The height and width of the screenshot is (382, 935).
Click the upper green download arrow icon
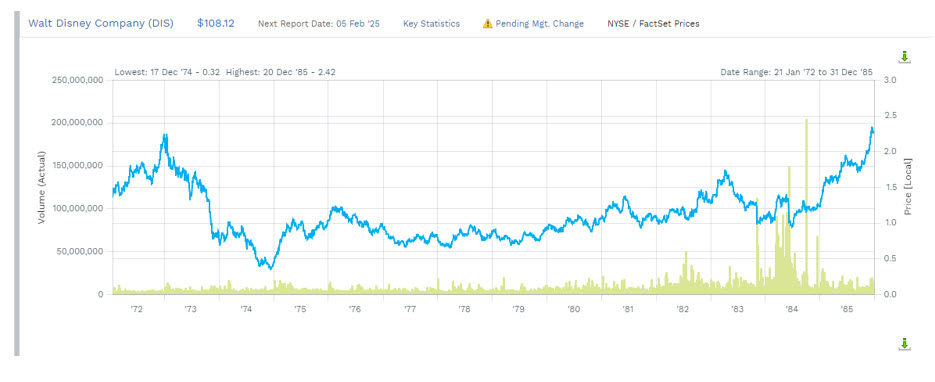(904, 57)
